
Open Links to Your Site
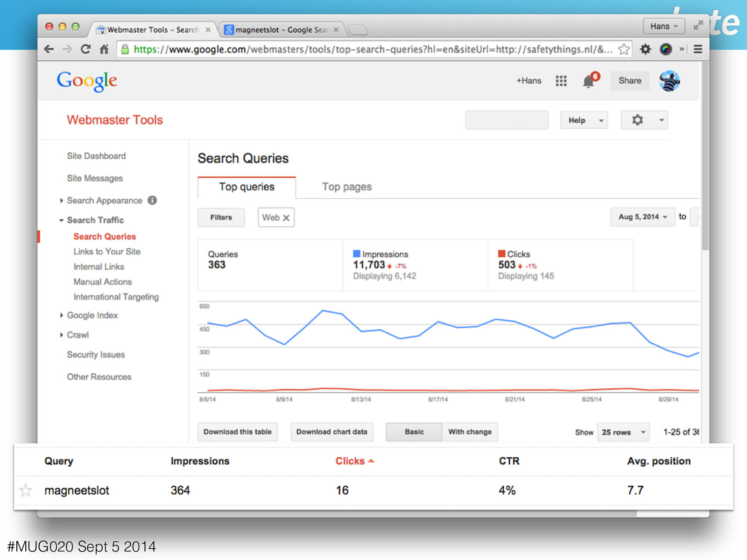point(107,252)
